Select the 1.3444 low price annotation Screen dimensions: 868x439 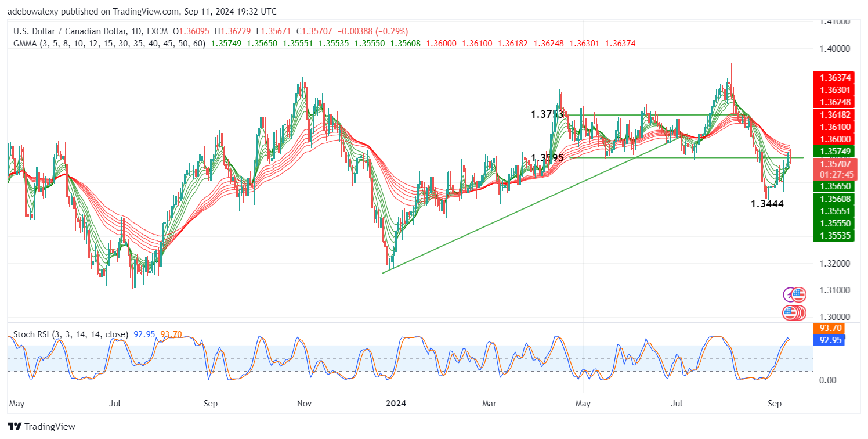point(768,204)
